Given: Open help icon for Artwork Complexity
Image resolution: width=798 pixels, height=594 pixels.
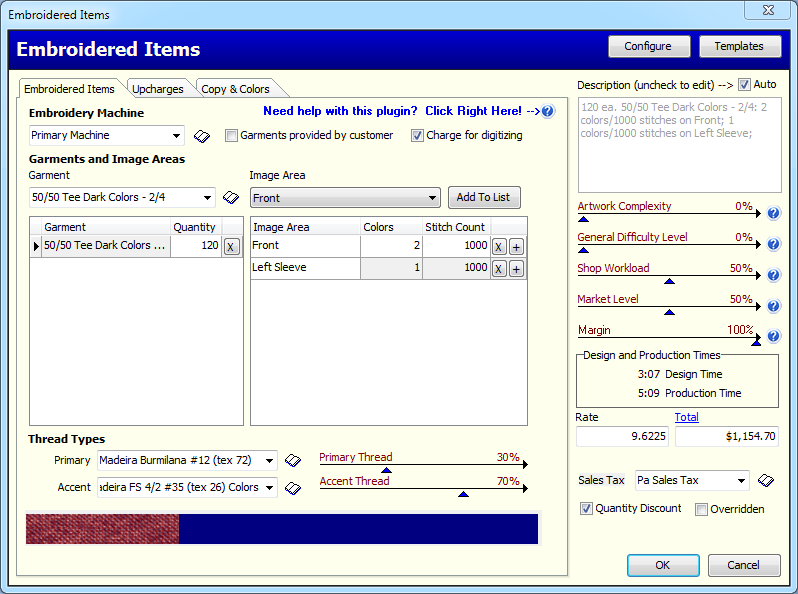Looking at the screenshot, I should tap(773, 213).
